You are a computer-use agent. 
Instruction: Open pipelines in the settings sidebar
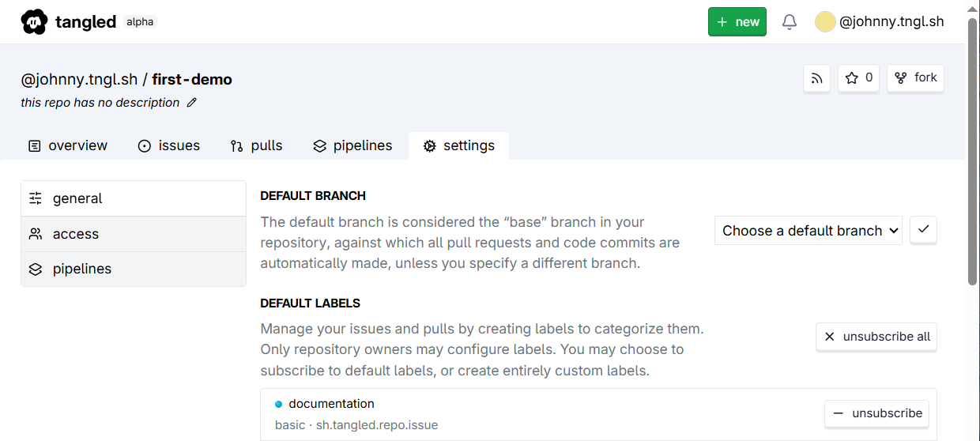(134, 269)
